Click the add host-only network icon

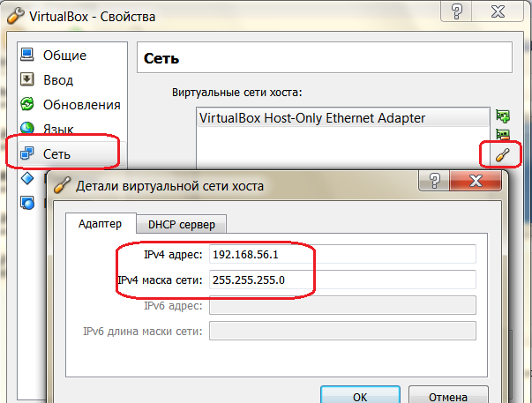pyautogui.click(x=503, y=116)
